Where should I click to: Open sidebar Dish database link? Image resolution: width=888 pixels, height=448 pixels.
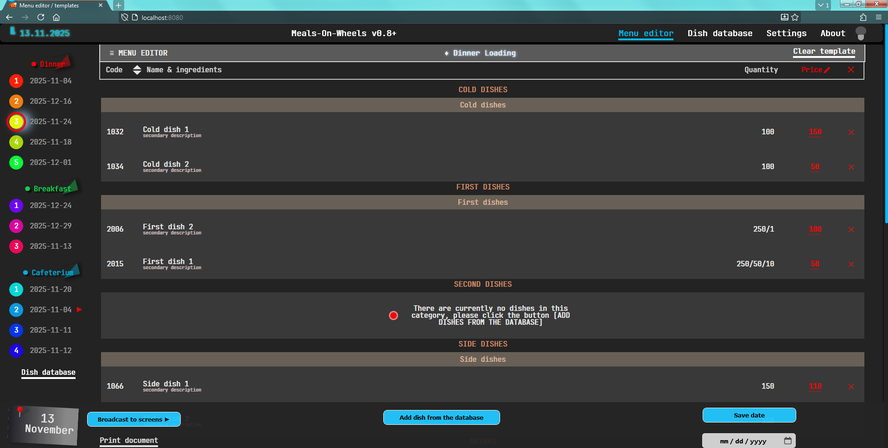click(x=48, y=372)
